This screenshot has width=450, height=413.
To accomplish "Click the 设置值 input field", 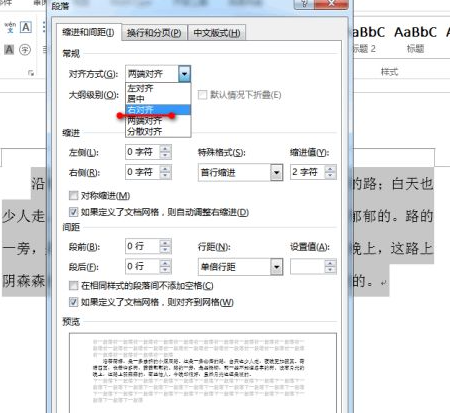I will point(307,267).
